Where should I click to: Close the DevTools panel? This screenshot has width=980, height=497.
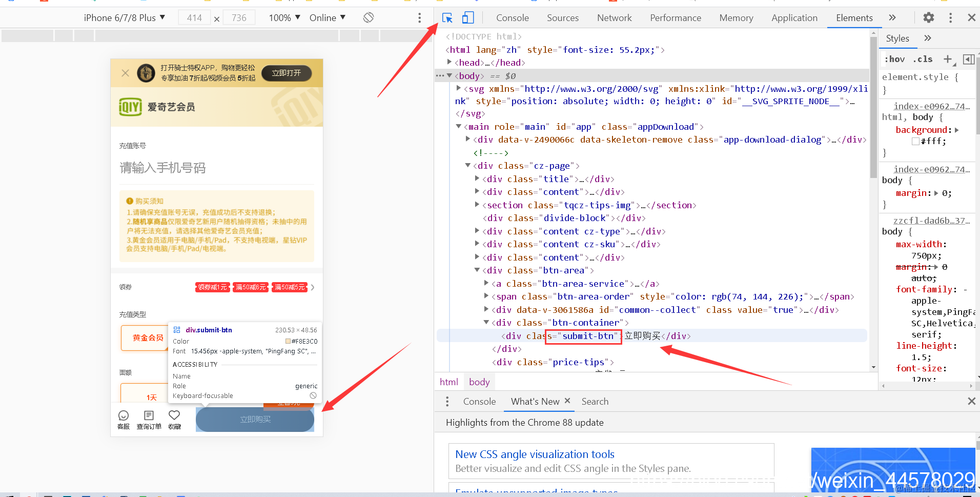tap(971, 18)
